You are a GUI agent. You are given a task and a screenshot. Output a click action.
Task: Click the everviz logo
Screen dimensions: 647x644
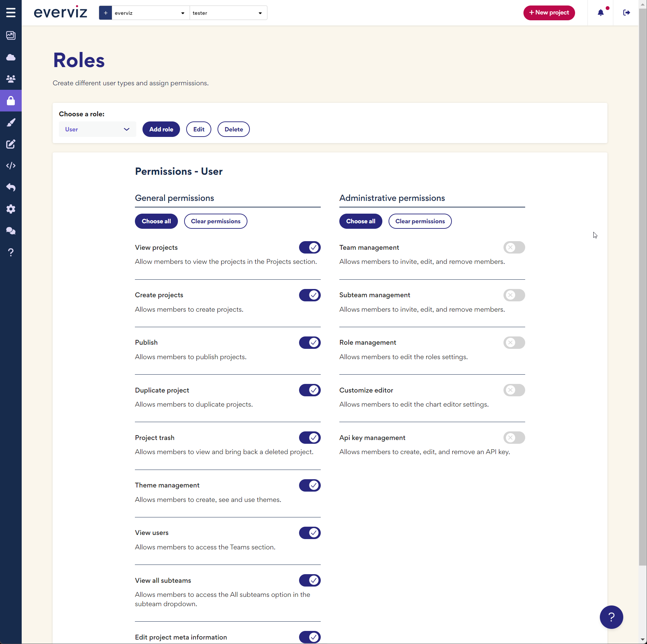point(61,12)
